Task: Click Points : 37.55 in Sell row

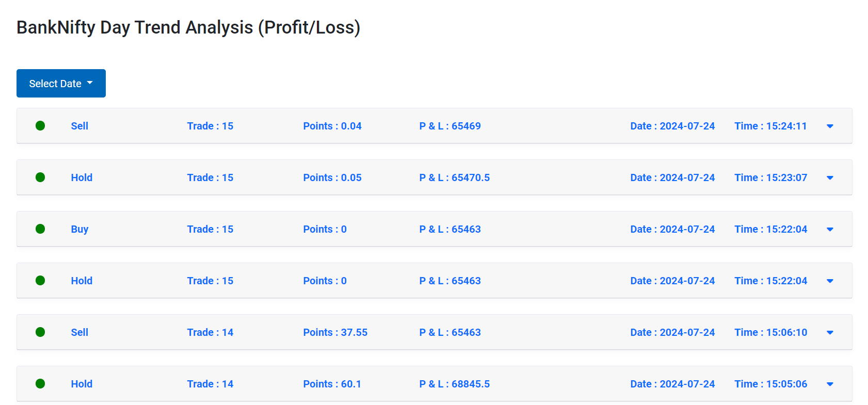Action: click(x=335, y=332)
